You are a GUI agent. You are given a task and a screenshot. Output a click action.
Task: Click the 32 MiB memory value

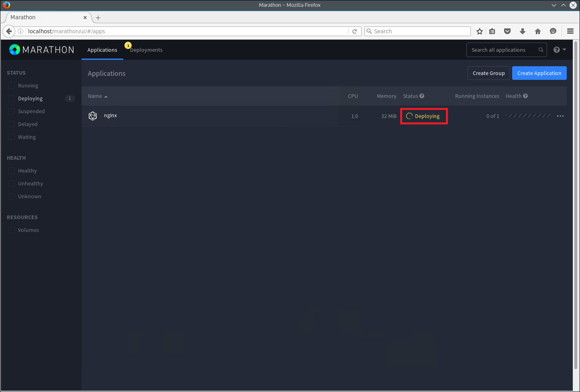tap(389, 116)
